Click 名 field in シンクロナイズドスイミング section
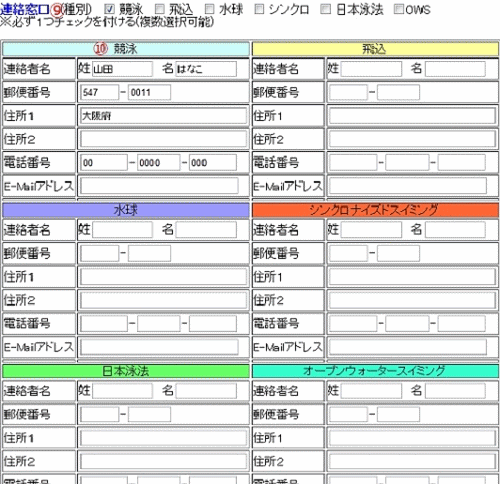The height and width of the screenshot is (484, 500). (x=455, y=230)
